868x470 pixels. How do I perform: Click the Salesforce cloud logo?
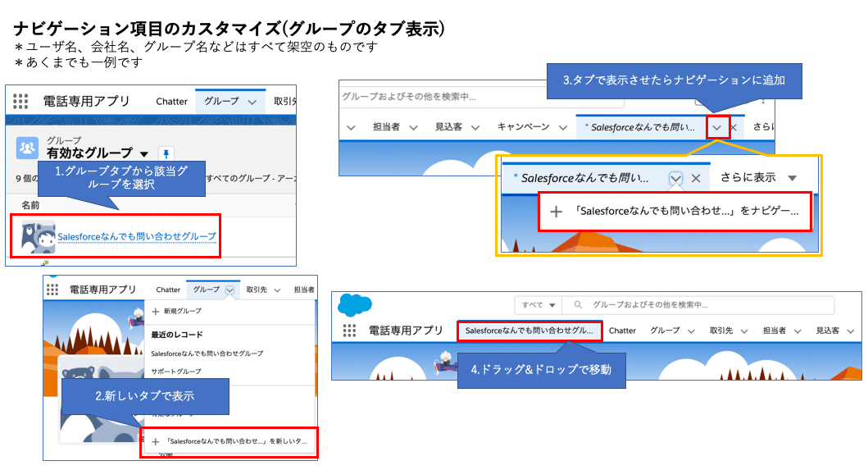pos(355,305)
